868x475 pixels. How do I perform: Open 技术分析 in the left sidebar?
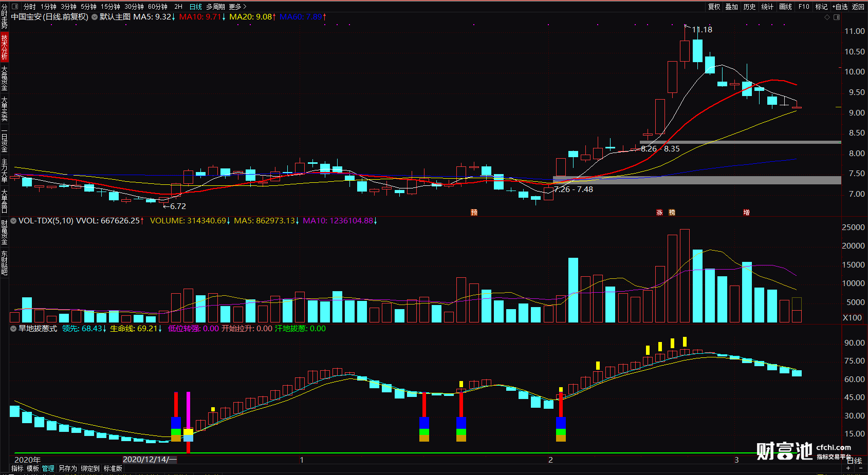tap(4, 47)
